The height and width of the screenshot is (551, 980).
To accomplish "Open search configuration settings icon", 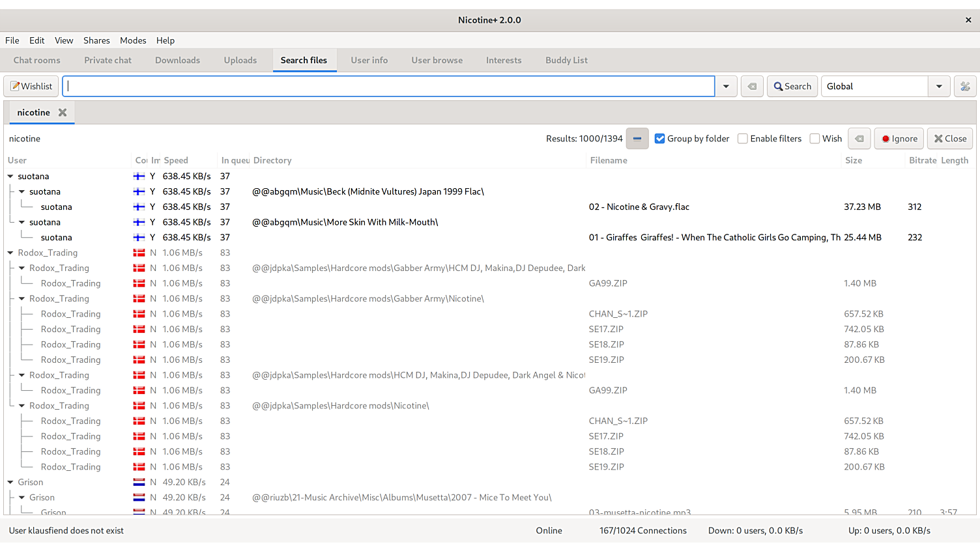I will coord(965,87).
